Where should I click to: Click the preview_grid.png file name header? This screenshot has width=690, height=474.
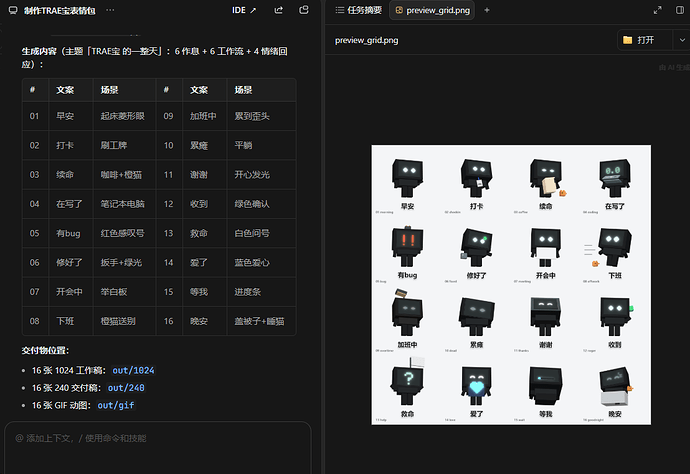coord(367,40)
